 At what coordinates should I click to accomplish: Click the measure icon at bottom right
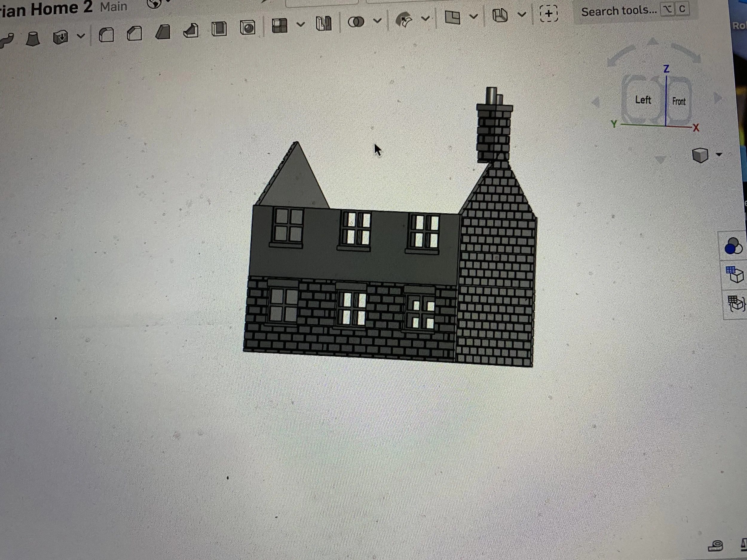coord(716,546)
